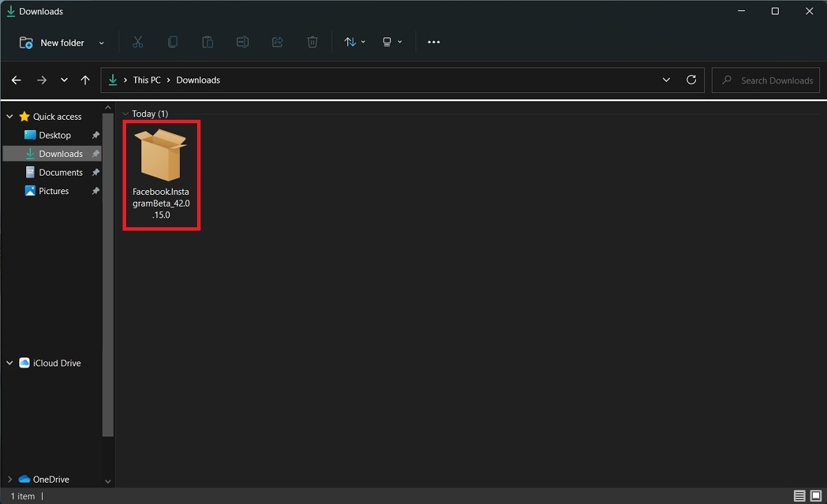Close the Downloads window
Screen dimensions: 827x504
pyautogui.click(x=808, y=11)
